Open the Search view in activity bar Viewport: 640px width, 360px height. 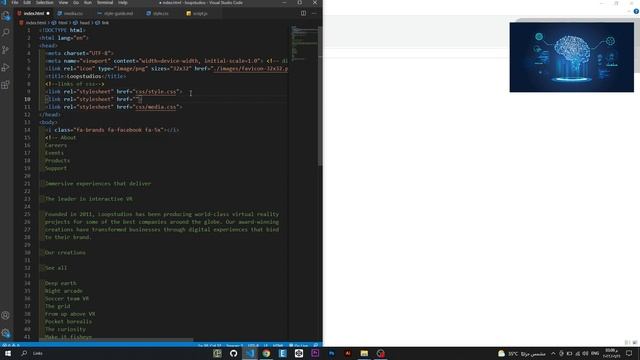[x=6, y=33]
